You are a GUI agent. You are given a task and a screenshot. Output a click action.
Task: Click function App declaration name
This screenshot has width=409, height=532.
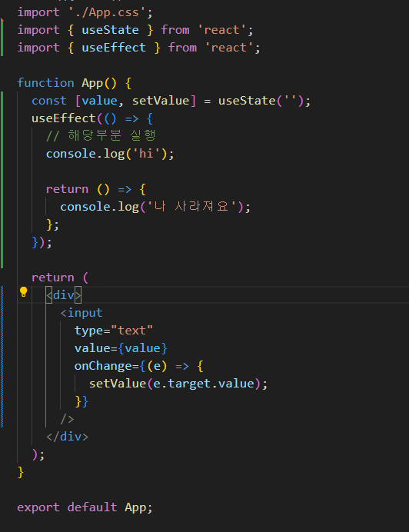[92, 83]
